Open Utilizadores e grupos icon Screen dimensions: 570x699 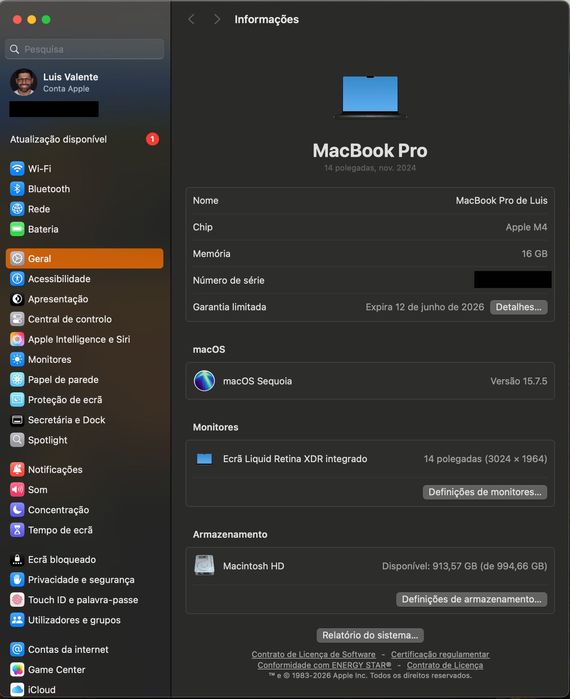click(17, 620)
